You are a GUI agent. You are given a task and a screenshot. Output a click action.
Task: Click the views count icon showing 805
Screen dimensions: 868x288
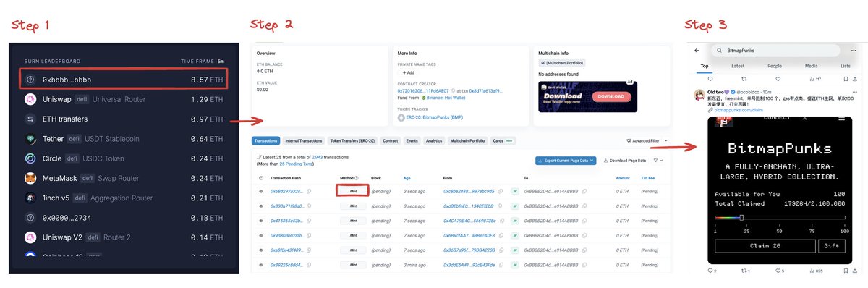pyautogui.click(x=813, y=271)
